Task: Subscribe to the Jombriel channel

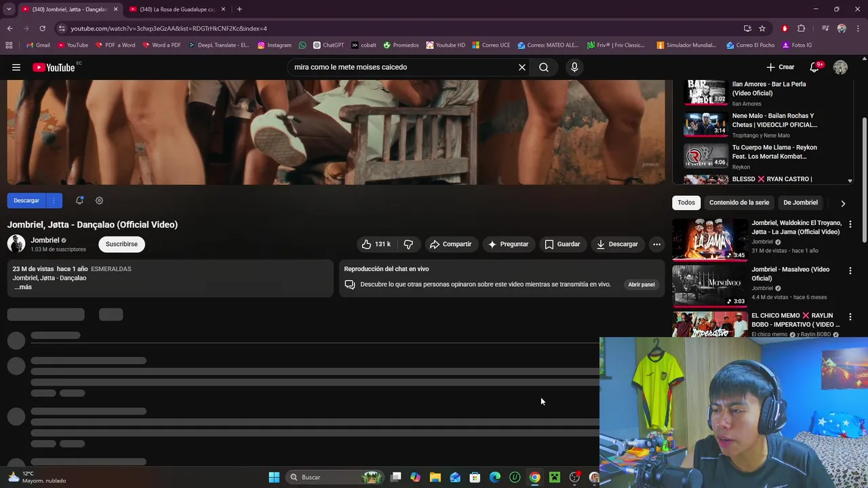Action: (x=121, y=244)
